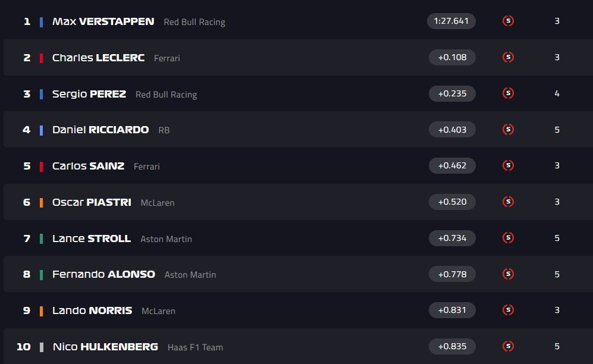Click the +0.831 gap badge for Norris
This screenshot has height=364, width=593.
coord(452,310)
